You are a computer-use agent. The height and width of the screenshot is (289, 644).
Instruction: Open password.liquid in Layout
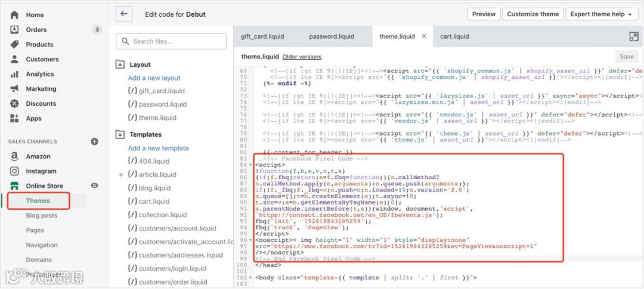click(162, 104)
